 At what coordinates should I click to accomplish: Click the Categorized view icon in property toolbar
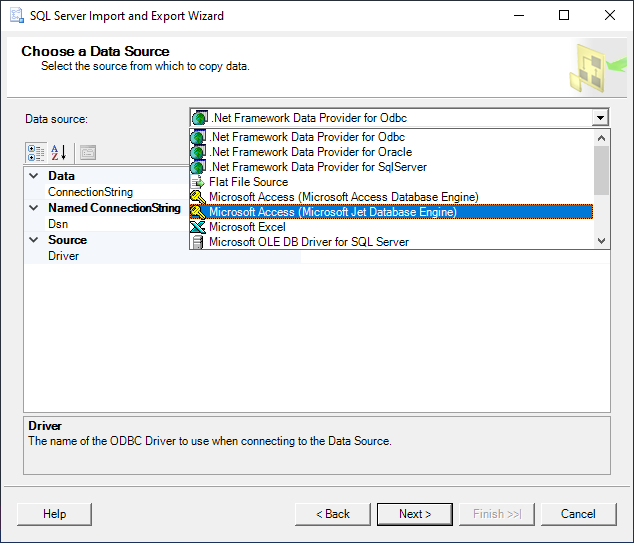36,153
